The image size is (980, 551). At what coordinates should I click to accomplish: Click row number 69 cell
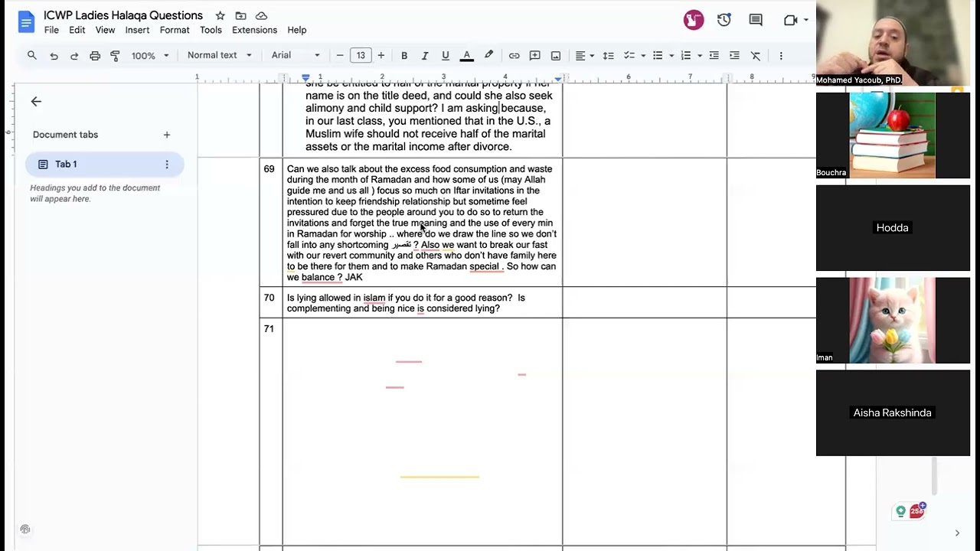(x=271, y=222)
